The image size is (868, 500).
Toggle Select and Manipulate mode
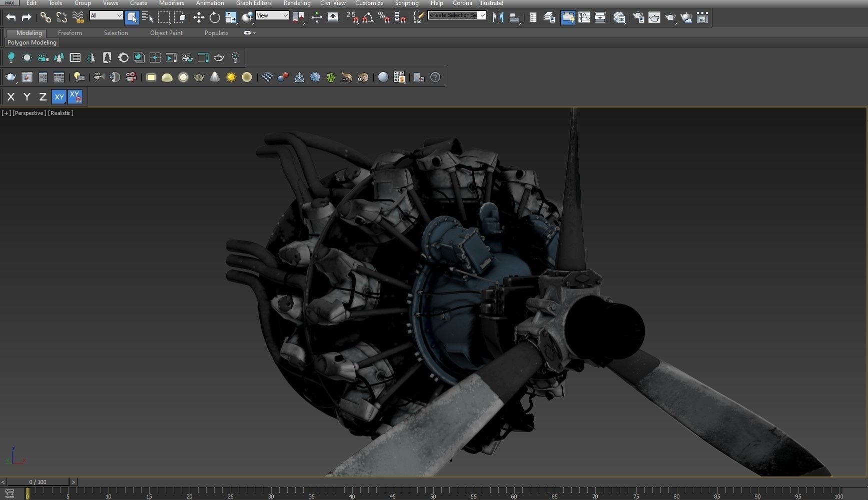317,17
